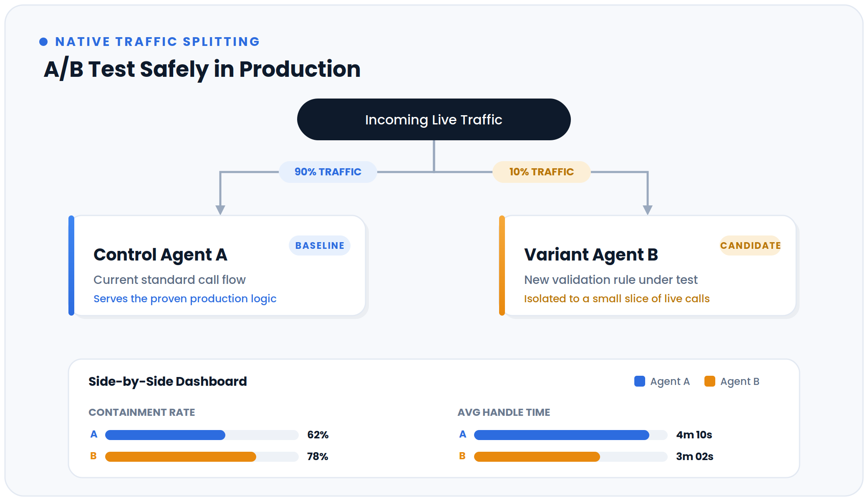
Task: Open the Variant Agent B card title
Action: [x=591, y=255]
